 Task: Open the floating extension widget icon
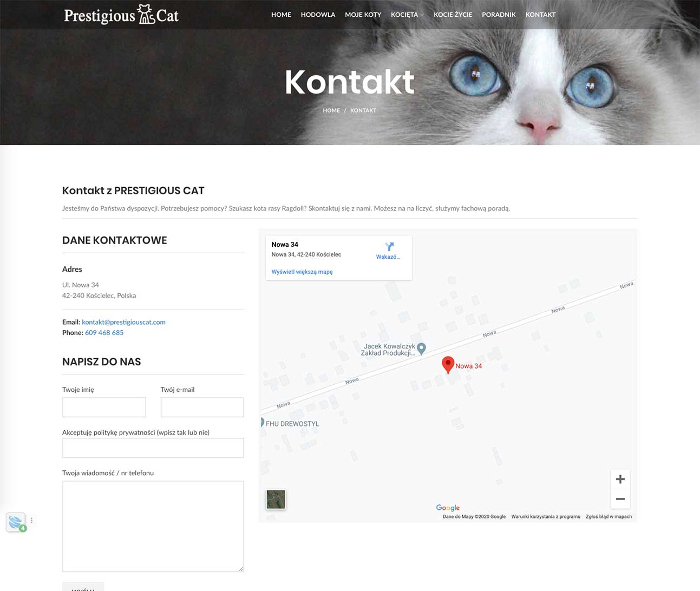(16, 522)
